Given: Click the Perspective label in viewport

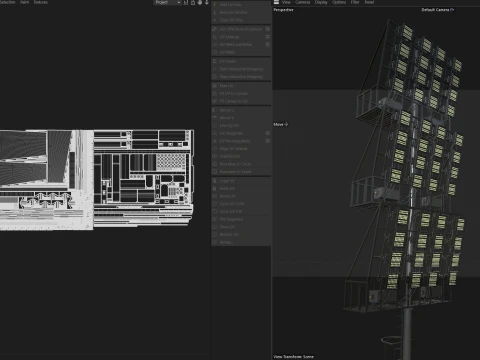Looking at the screenshot, I should click(x=283, y=10).
